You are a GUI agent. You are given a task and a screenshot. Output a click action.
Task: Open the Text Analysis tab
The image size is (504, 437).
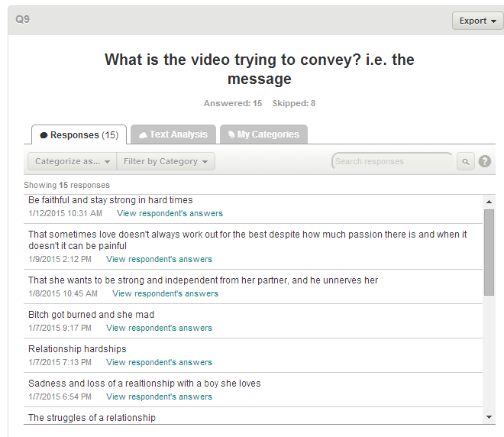click(173, 134)
